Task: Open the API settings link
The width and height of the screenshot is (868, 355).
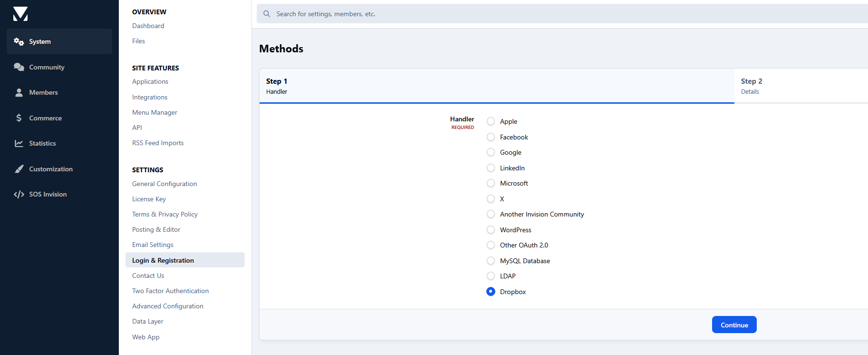Action: [x=137, y=128]
